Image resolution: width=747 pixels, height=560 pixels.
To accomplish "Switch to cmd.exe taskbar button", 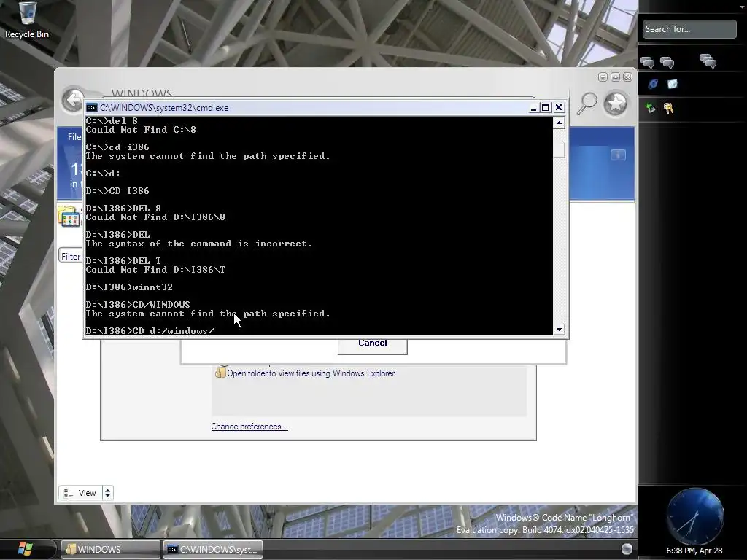I will coord(212,549).
